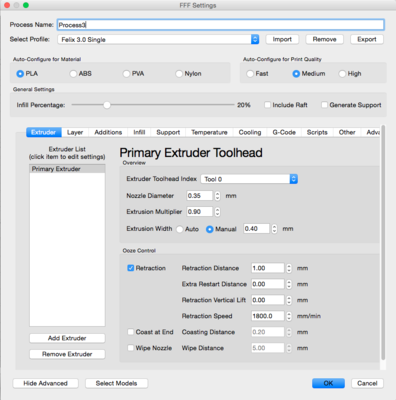396x400 pixels.
Task: Click the Remove Extruder button
Action: click(67, 354)
